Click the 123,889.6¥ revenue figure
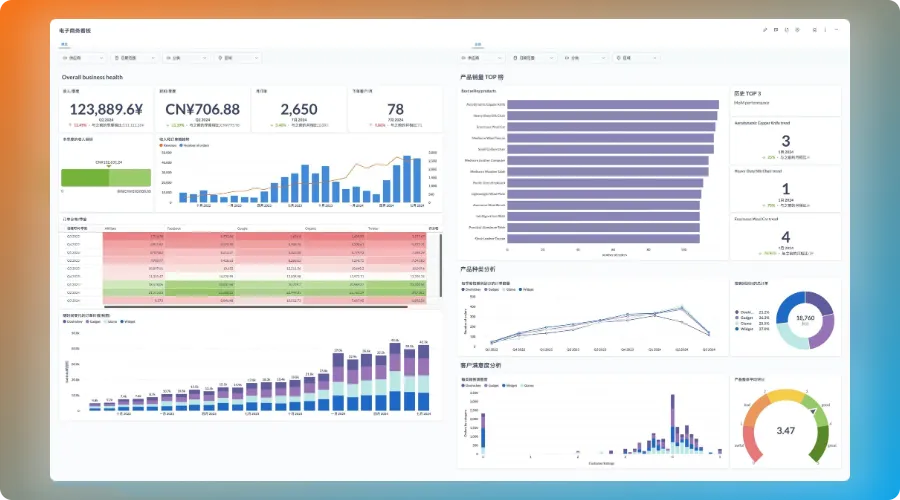This screenshot has height=500, width=900. [x=106, y=109]
